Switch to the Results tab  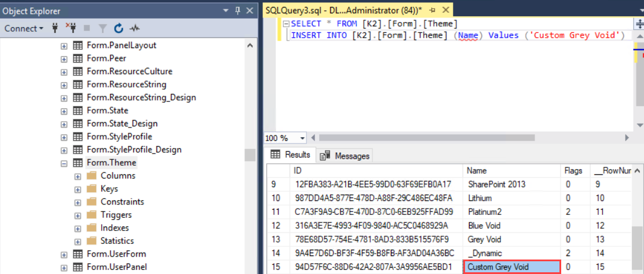pyautogui.click(x=291, y=155)
